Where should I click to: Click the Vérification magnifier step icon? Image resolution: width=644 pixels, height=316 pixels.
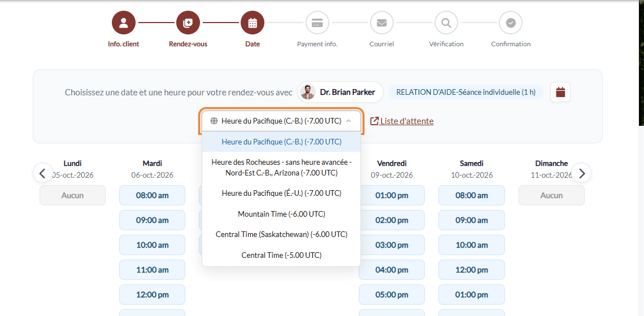click(x=446, y=23)
